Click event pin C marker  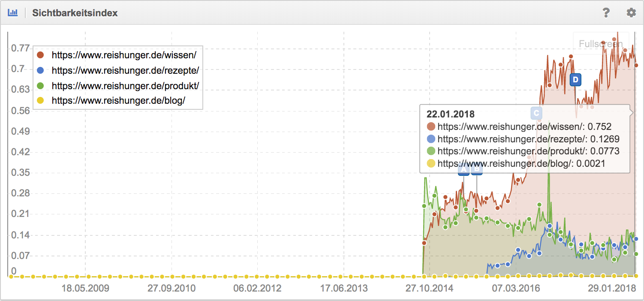coord(536,113)
